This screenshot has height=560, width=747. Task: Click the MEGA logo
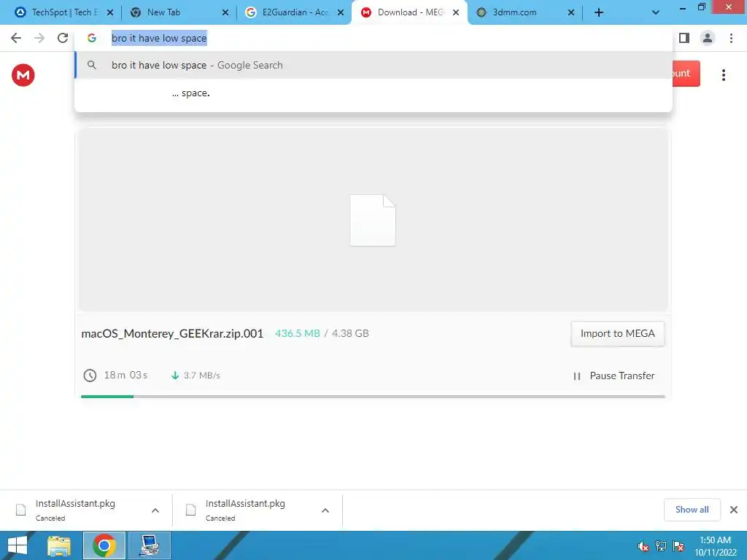pyautogui.click(x=23, y=75)
